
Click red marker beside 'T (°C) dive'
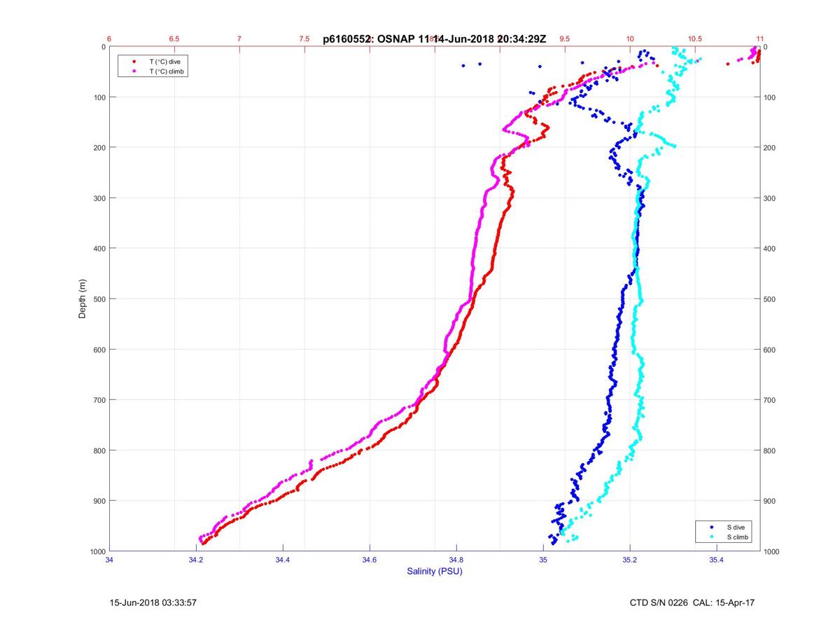pos(134,62)
